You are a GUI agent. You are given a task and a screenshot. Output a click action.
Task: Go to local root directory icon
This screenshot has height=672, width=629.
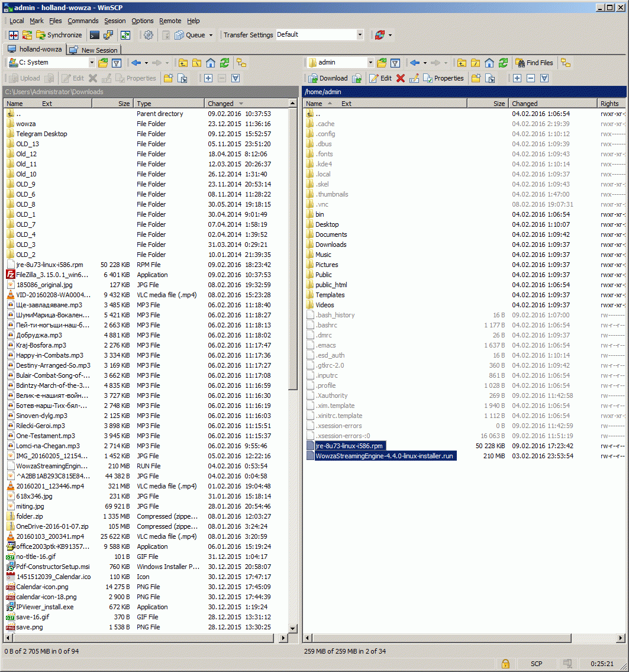click(197, 63)
